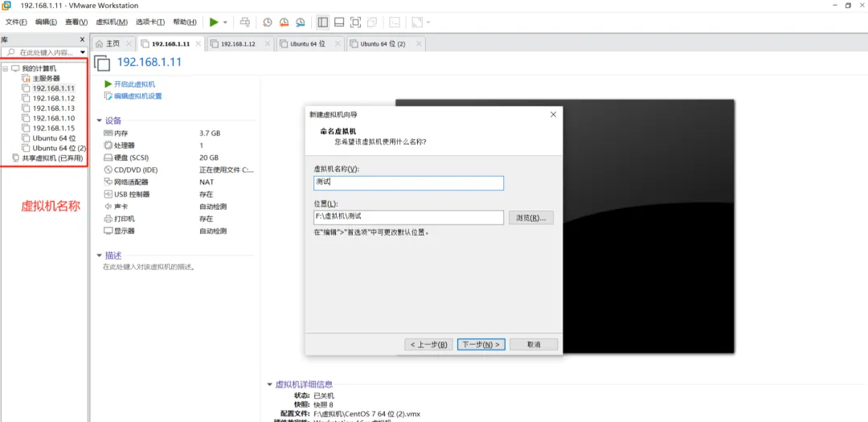Click the 上一步 button

[429, 345]
